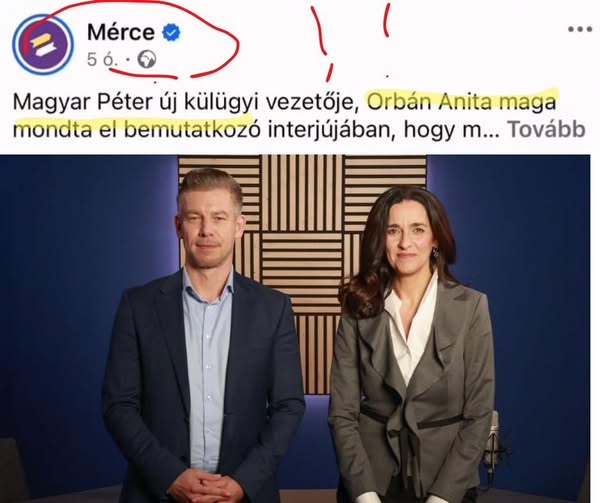This screenshot has height=503, width=600.
Task: Expand the caption with Tovább
Action: 546,130
